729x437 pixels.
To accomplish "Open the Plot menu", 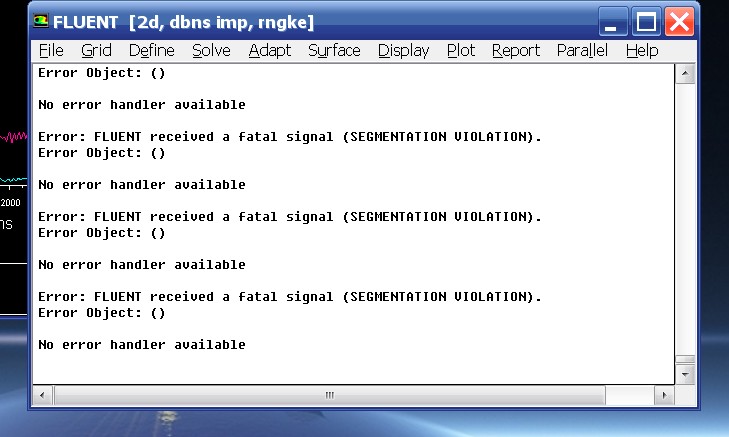I will [461, 50].
